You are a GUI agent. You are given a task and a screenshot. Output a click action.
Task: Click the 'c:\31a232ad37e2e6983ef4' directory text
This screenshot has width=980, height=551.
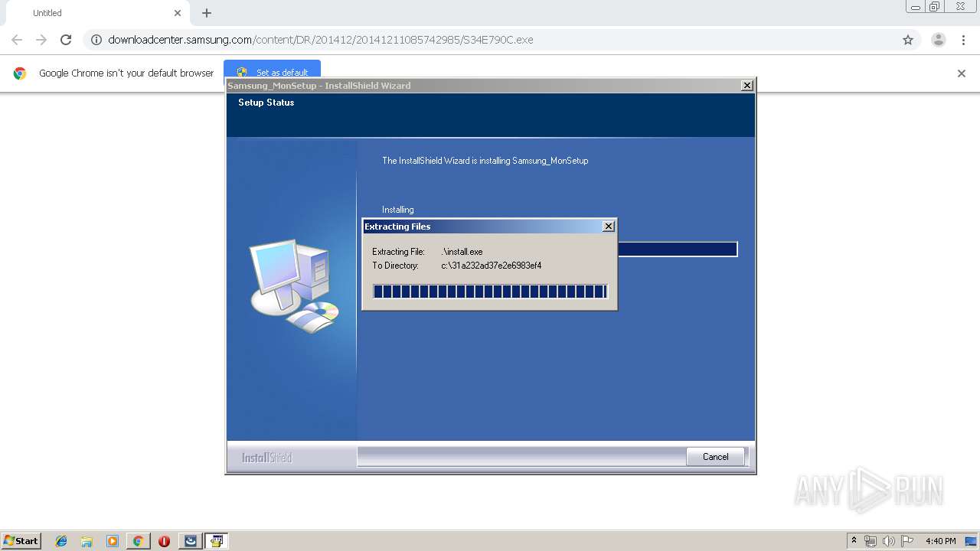492,266
